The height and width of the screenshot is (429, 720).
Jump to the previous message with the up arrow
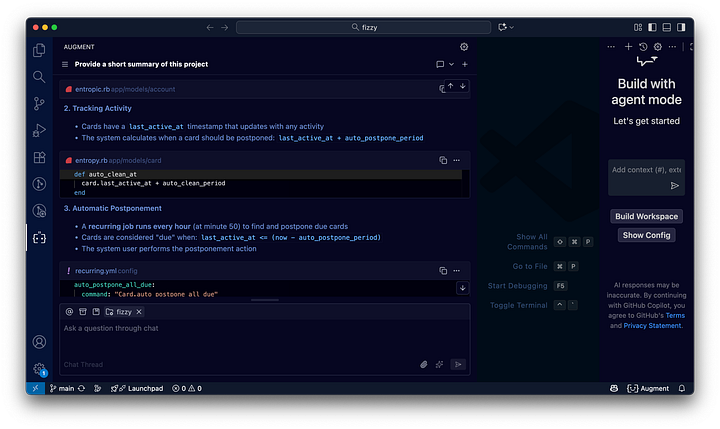tap(450, 86)
